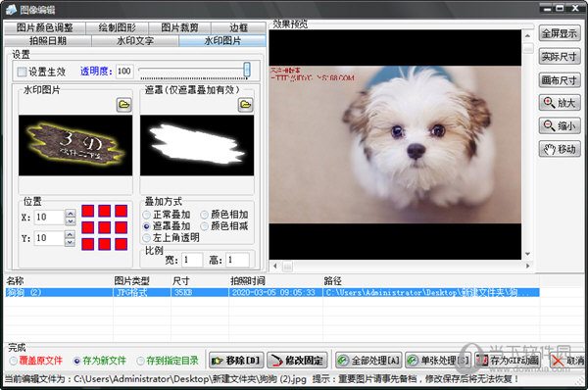The image size is (588, 390).
Task: Select 颜色相减 overlay mode
Action: pos(205,226)
